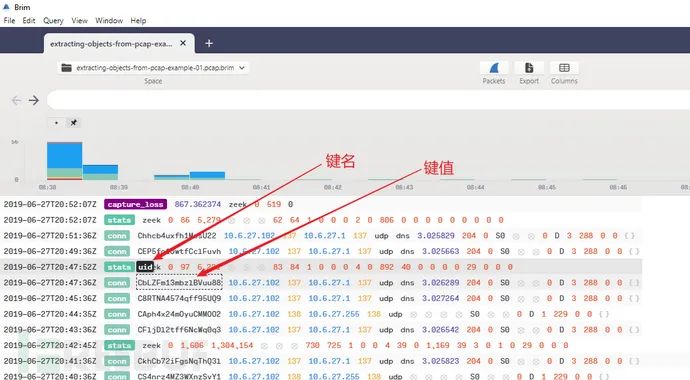Click the Brim app logo in the title bar

point(6,7)
